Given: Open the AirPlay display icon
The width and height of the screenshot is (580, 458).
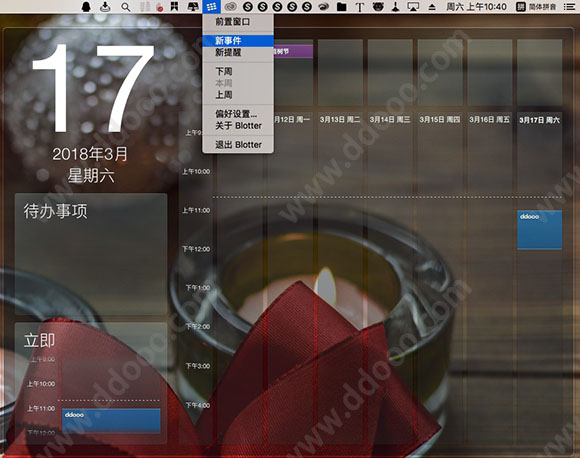Looking at the screenshot, I should pos(413,7).
